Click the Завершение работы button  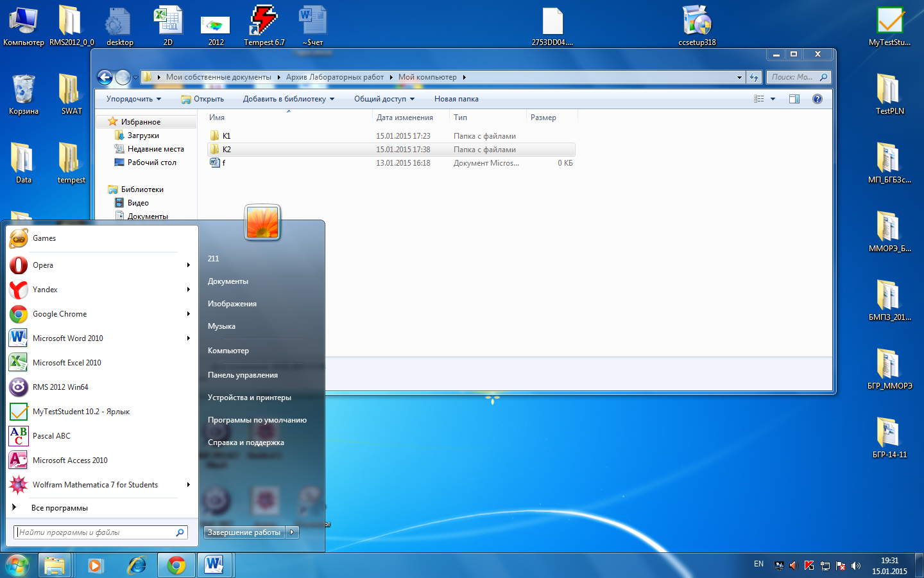[244, 532]
